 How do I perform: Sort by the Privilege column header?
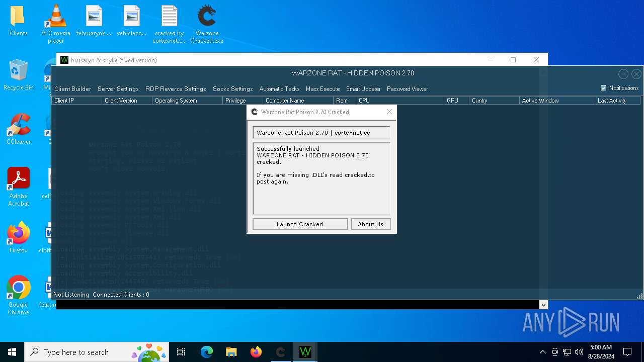click(243, 101)
